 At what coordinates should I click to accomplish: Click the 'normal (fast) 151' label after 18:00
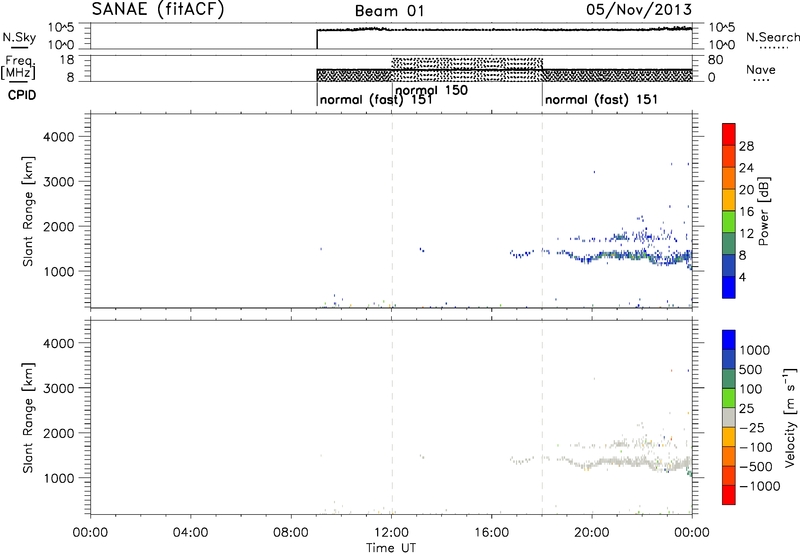coord(602,99)
